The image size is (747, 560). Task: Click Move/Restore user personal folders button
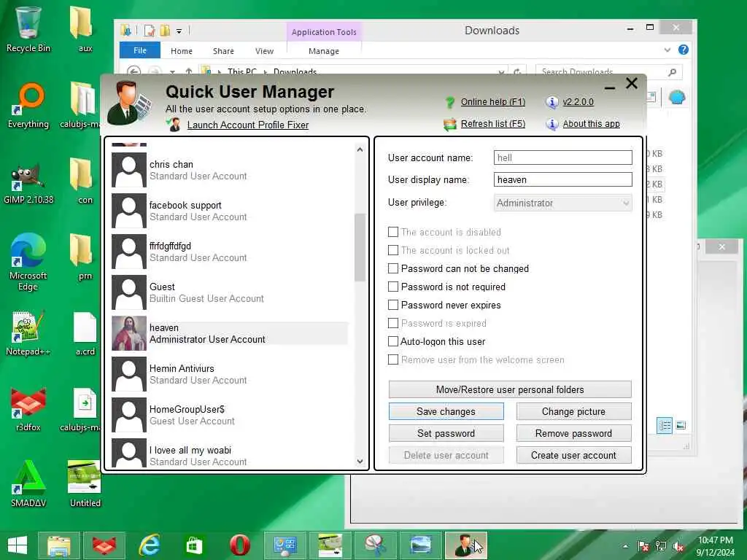point(510,389)
